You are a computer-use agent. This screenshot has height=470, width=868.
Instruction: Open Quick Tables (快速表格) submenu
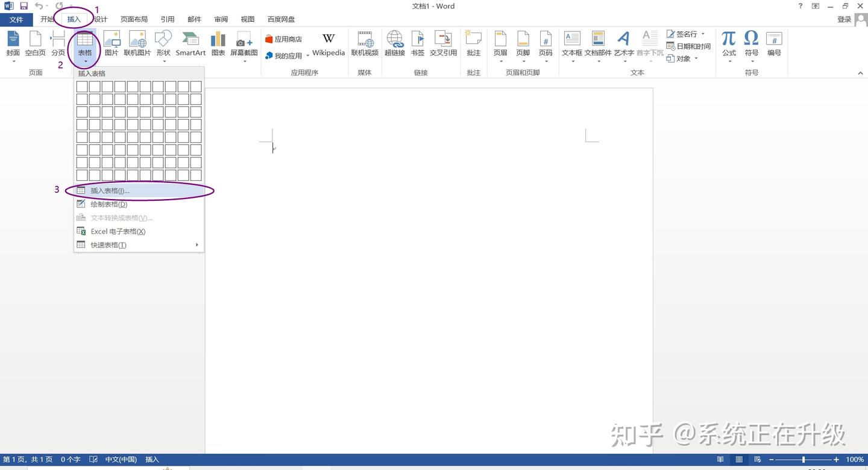coord(139,245)
